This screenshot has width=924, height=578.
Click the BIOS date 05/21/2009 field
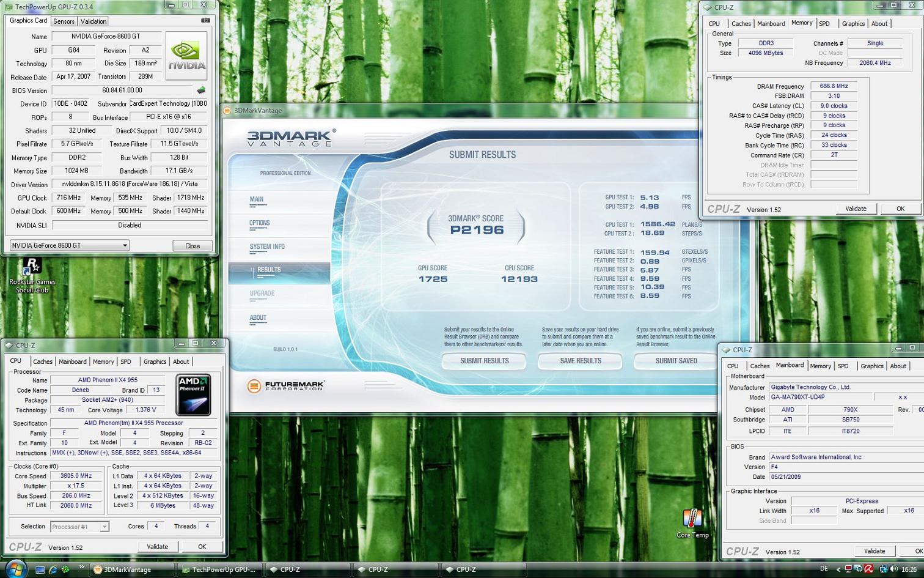846,477
